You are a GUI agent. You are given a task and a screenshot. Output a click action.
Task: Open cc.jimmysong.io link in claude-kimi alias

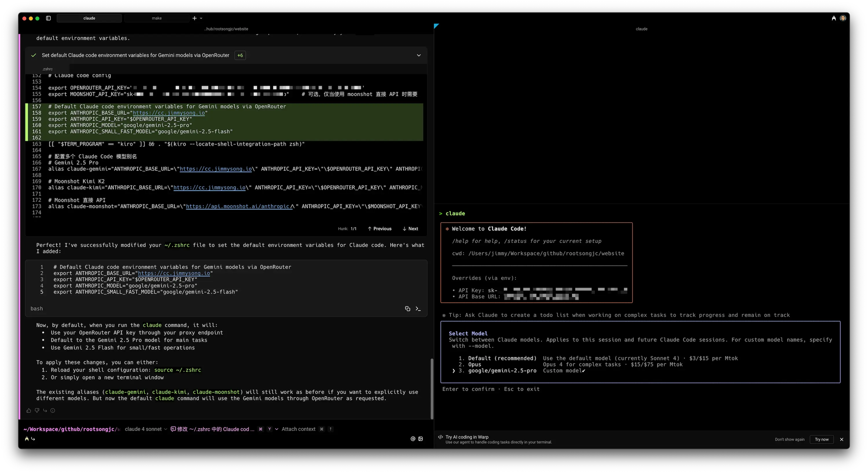click(209, 188)
